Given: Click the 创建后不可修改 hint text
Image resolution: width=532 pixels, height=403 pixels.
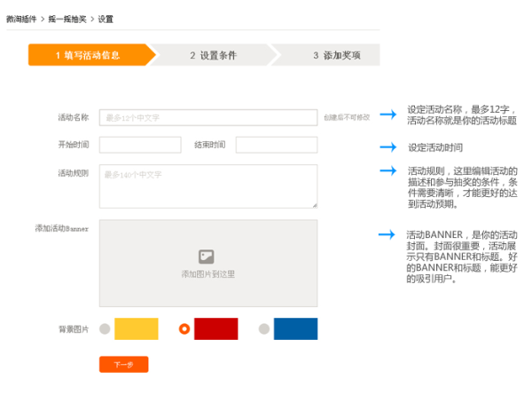Looking at the screenshot, I should pyautogui.click(x=347, y=117).
